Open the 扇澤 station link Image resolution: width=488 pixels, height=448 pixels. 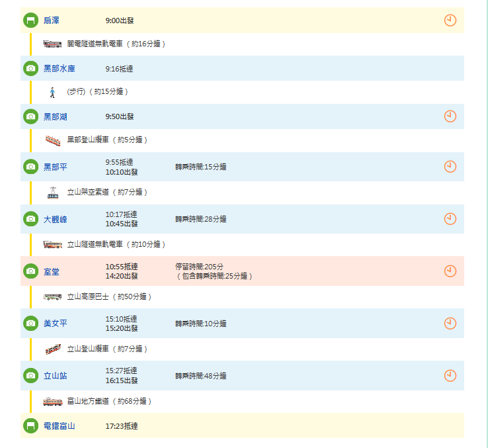52,21
